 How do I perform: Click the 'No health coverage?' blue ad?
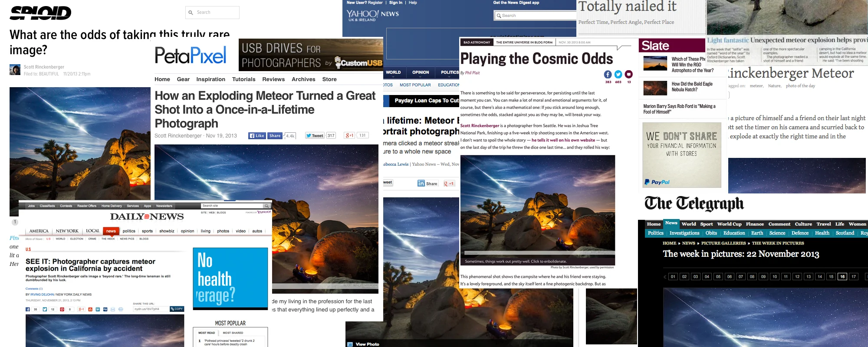230,278
